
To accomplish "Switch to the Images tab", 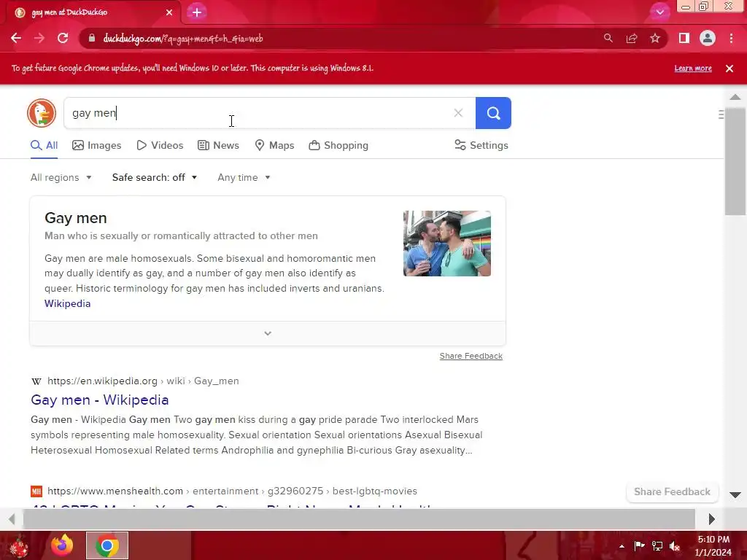I will pyautogui.click(x=97, y=145).
